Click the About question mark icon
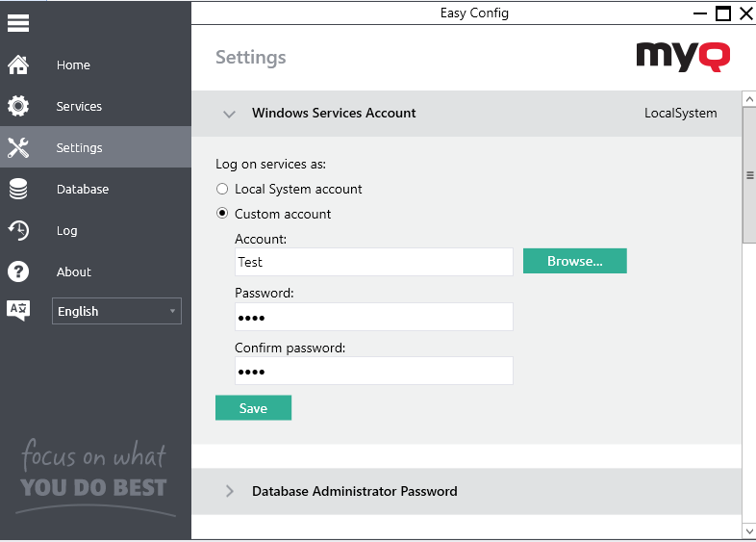 pyautogui.click(x=18, y=272)
